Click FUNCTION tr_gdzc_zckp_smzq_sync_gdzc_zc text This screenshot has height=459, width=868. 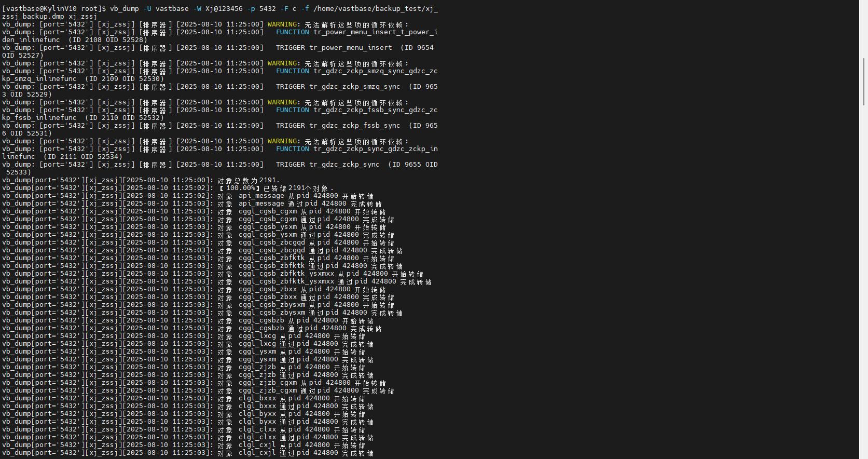click(x=356, y=71)
